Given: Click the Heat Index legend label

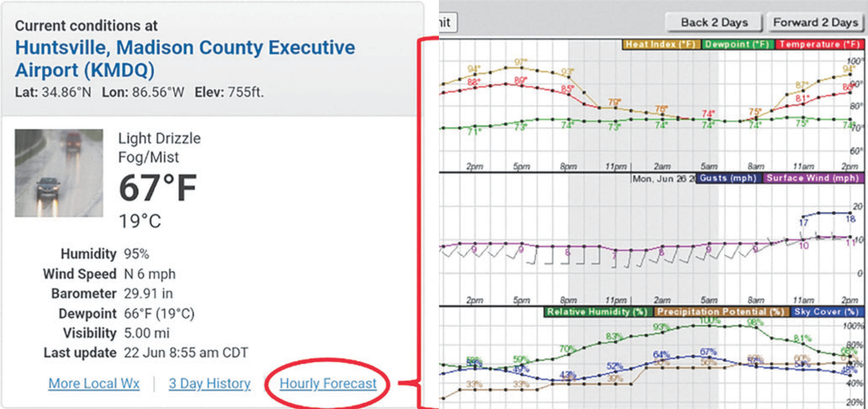Looking at the screenshot, I should pyautogui.click(x=661, y=44).
